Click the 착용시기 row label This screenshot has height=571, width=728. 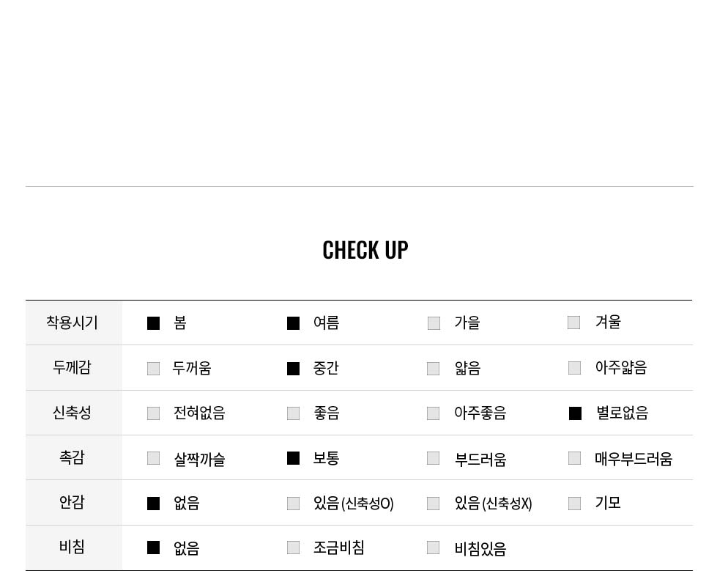point(72,323)
